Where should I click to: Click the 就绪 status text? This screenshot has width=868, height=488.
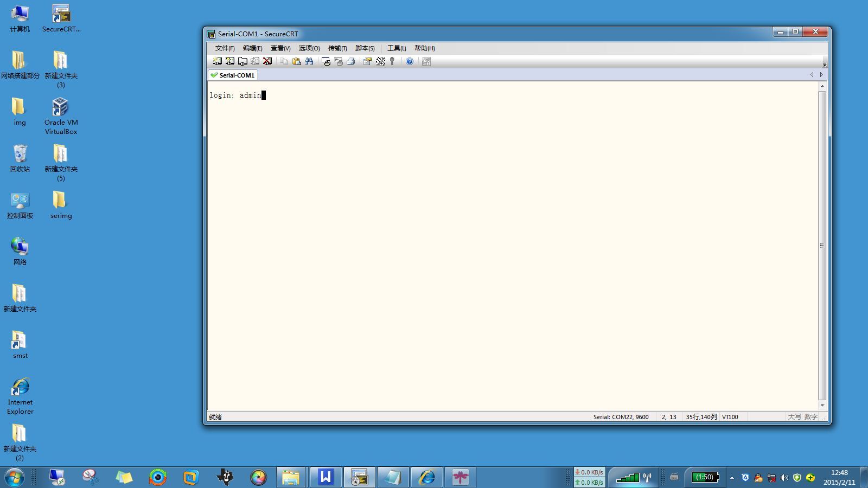point(215,417)
